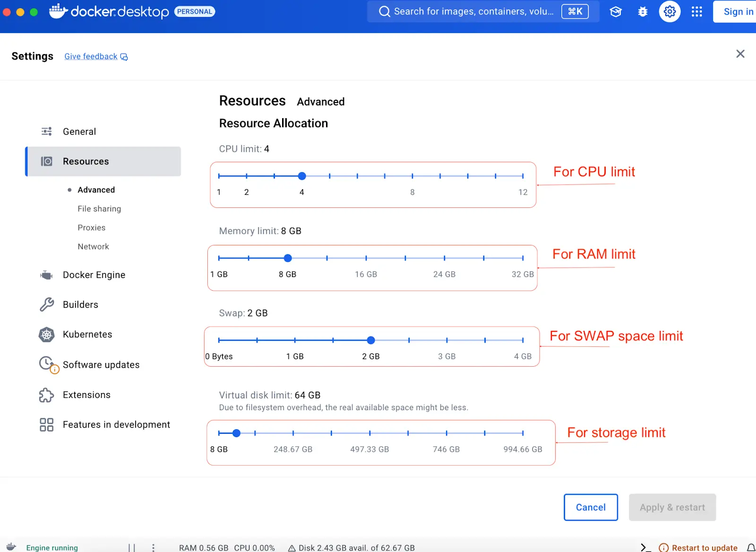The image size is (756, 552).
Task: Collapse the Resources section in sidebar
Action: [x=86, y=161]
